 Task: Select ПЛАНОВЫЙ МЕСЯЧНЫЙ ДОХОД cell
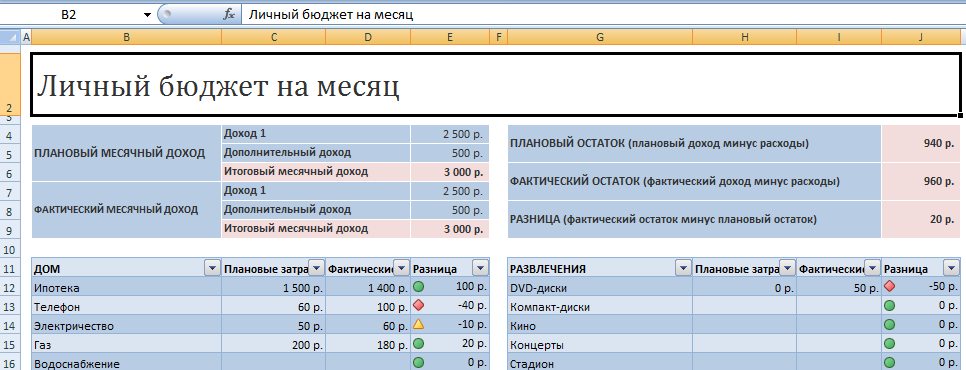pyautogui.click(x=126, y=153)
